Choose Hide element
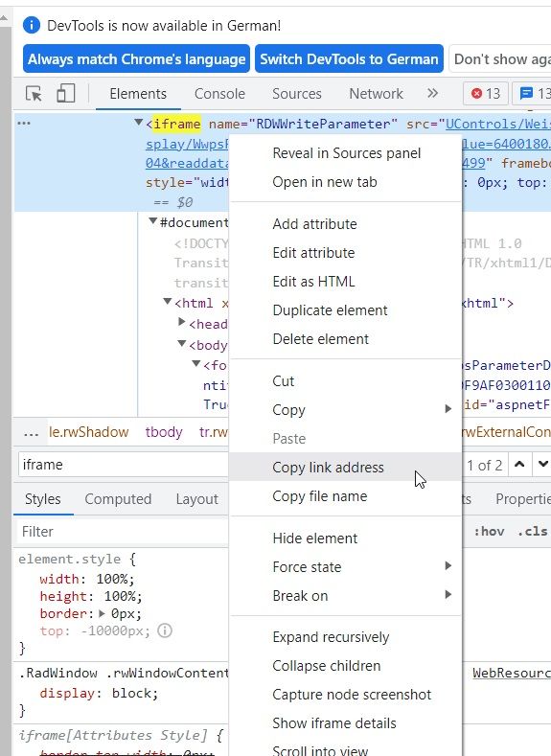Screen dimensions: 551x756 pos(345,538)
